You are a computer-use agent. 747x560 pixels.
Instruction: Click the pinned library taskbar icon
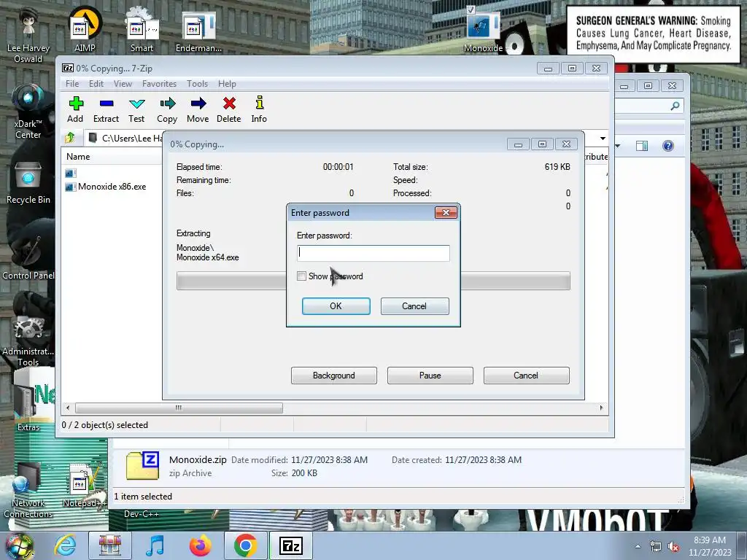110,545
